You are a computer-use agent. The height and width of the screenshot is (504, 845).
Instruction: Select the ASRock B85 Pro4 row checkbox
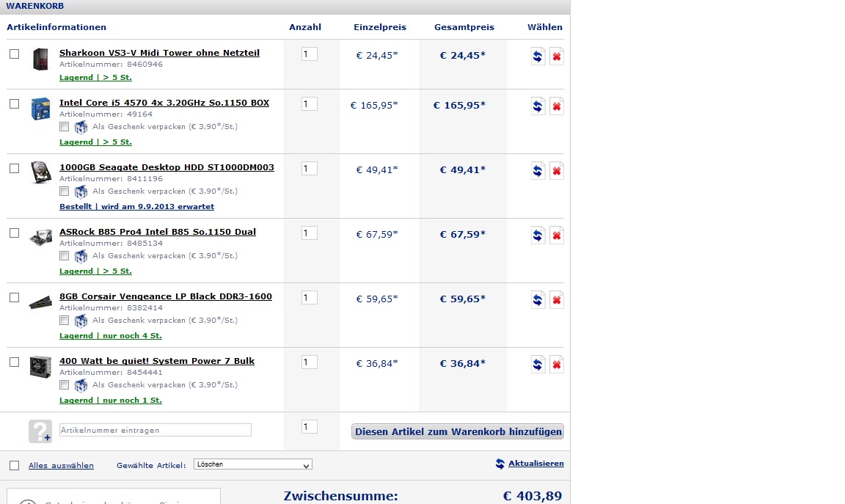point(15,233)
